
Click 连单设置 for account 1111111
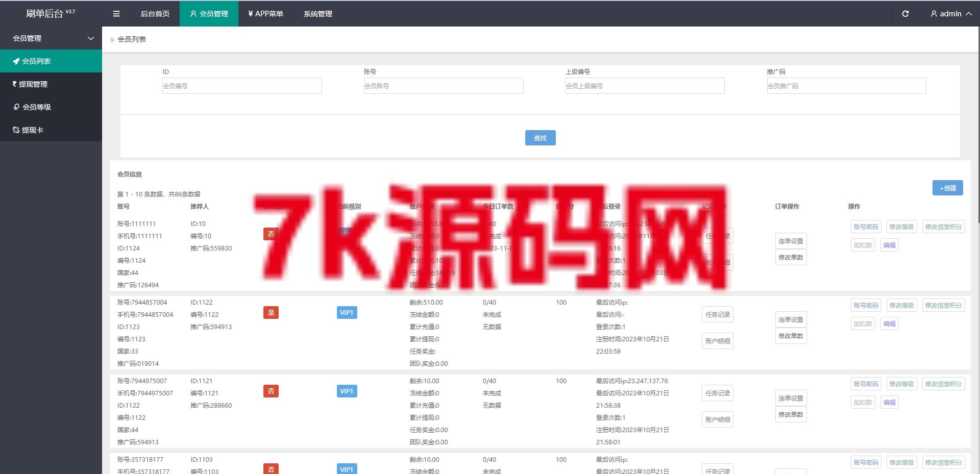[x=791, y=241]
